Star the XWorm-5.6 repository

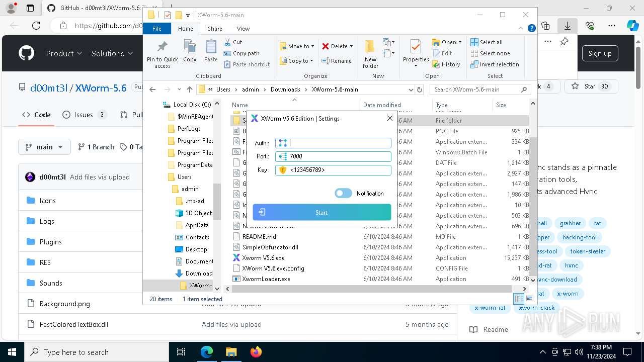point(590,86)
